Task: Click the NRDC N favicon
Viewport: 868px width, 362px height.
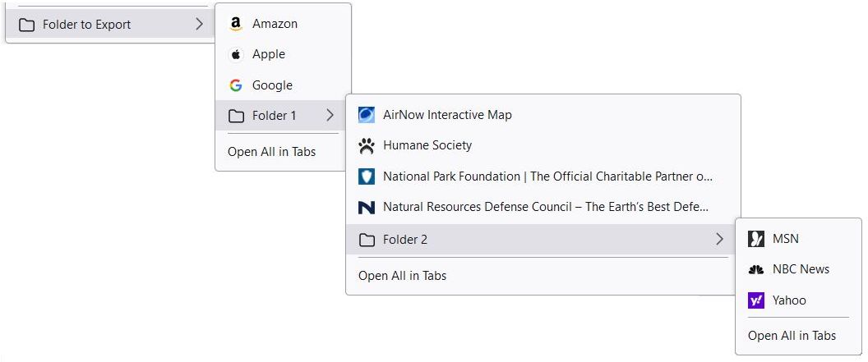Action: point(367,208)
